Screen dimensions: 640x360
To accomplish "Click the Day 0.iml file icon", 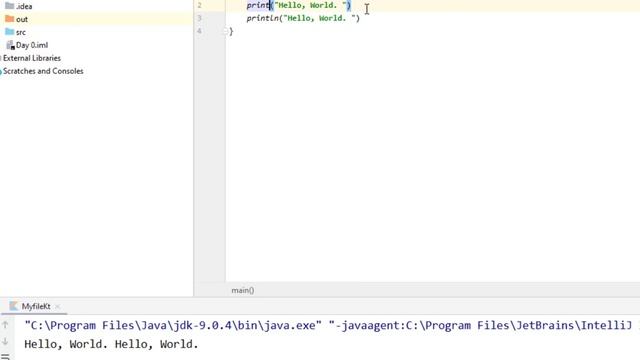I will [10, 45].
